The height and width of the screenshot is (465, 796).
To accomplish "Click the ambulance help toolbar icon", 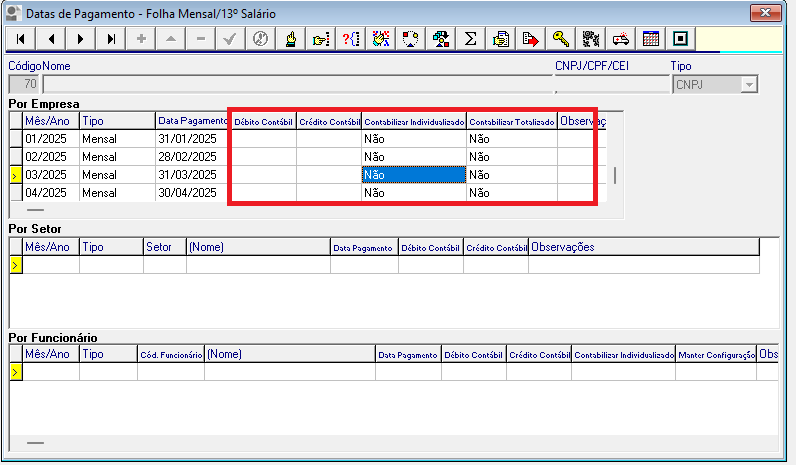I will tap(620, 39).
